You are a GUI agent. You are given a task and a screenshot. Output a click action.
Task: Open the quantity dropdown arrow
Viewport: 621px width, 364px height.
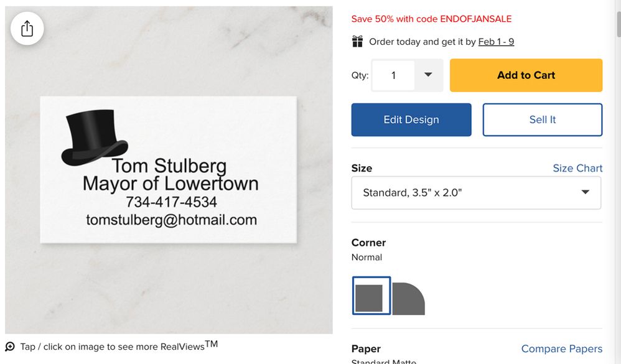point(428,75)
